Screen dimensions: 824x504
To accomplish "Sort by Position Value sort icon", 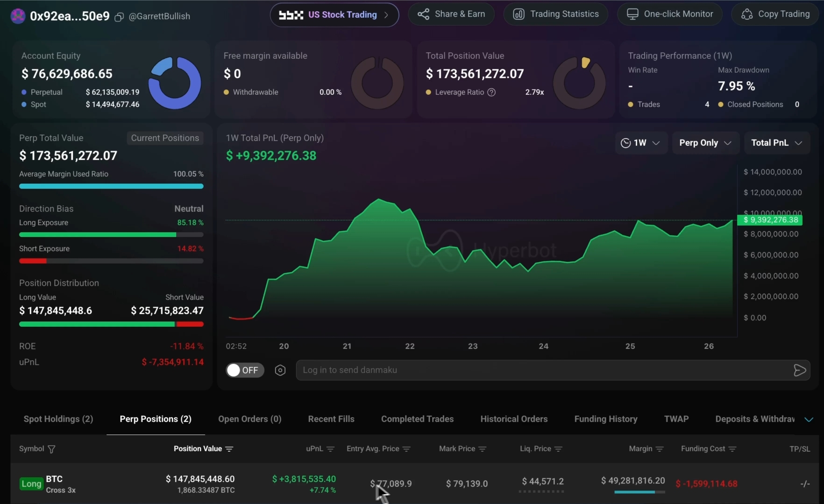I will coord(229,449).
